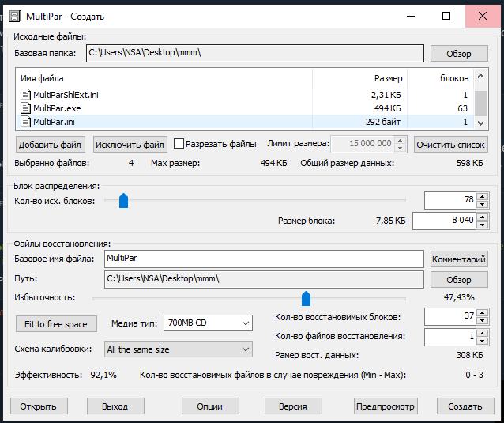The height and width of the screenshot is (423, 504).
Task: Increase source block count with up arrow
Action: (482, 197)
